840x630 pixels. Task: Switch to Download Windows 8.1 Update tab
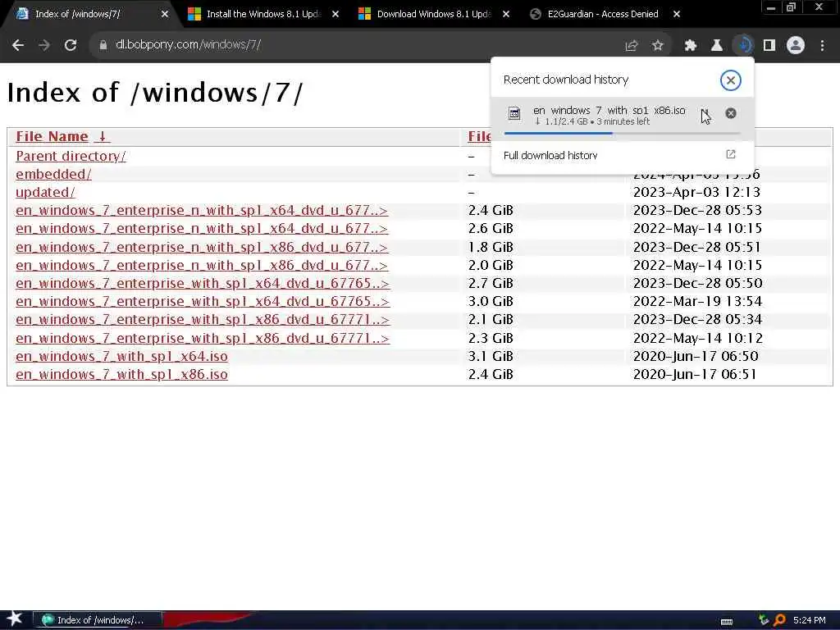[433, 14]
